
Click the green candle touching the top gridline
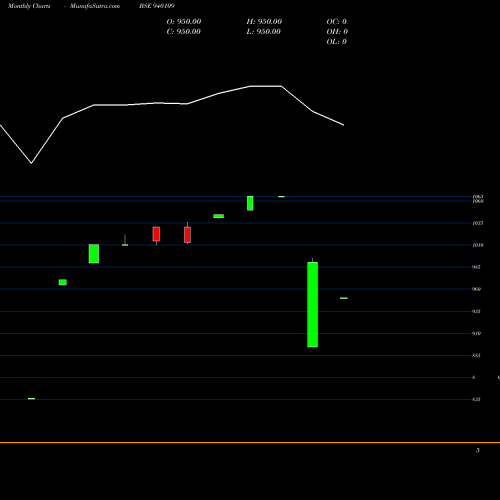pos(250,203)
